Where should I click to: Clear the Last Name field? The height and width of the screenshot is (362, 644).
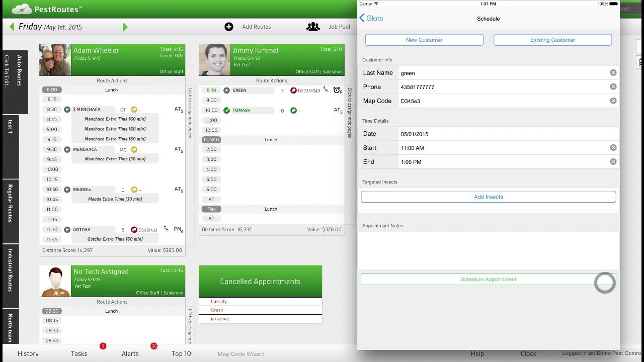(x=613, y=73)
